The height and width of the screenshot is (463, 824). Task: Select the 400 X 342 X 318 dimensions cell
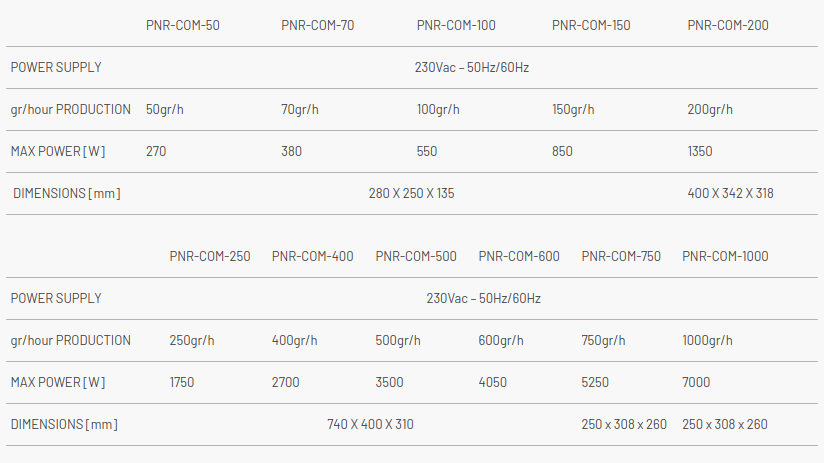point(730,194)
